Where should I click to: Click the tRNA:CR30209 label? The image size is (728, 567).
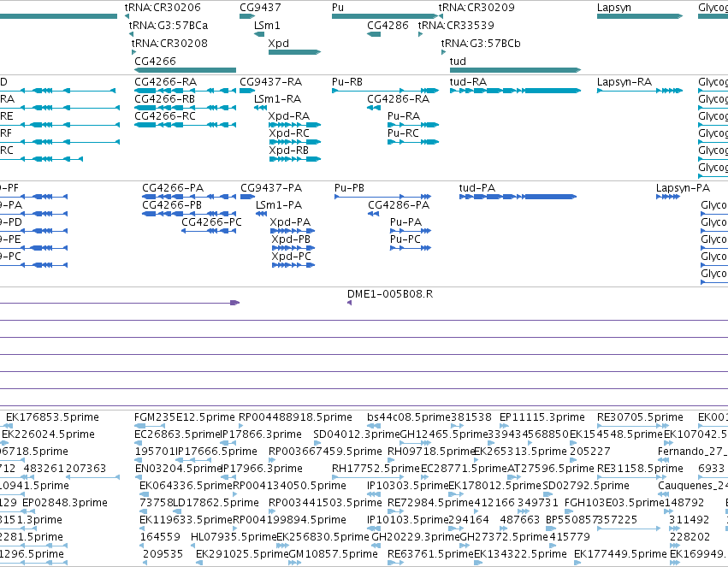[476, 8]
